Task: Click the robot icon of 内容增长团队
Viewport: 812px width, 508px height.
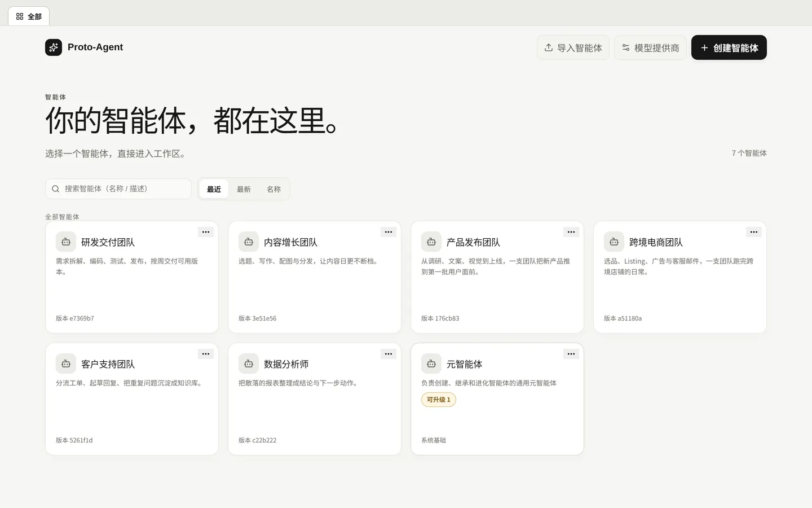Action: (x=249, y=242)
